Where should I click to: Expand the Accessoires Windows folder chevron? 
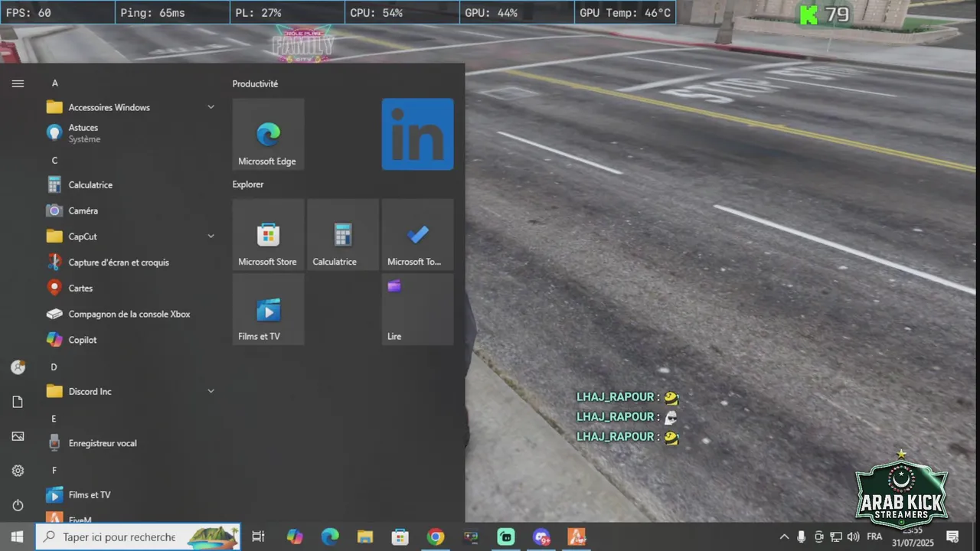coord(211,107)
